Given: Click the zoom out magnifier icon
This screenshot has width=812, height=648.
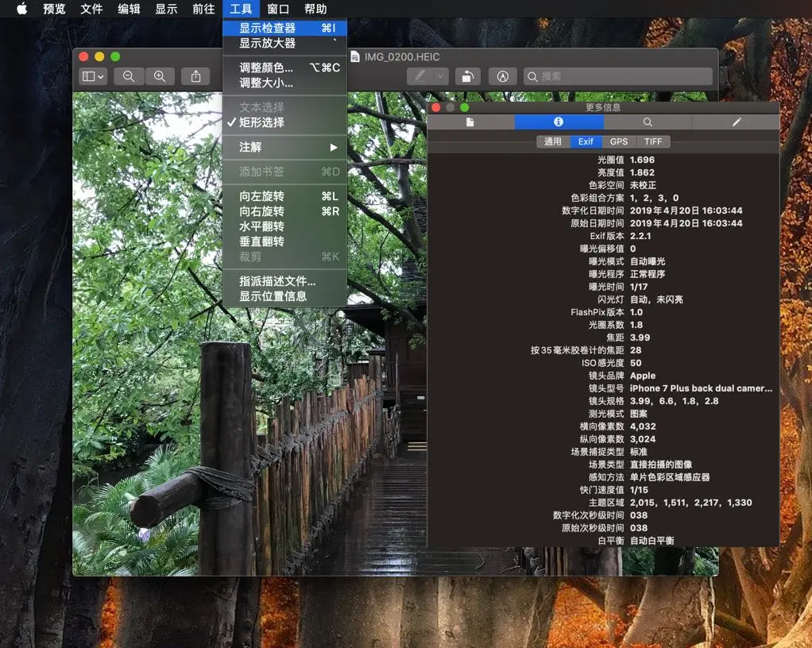Looking at the screenshot, I should [129, 76].
